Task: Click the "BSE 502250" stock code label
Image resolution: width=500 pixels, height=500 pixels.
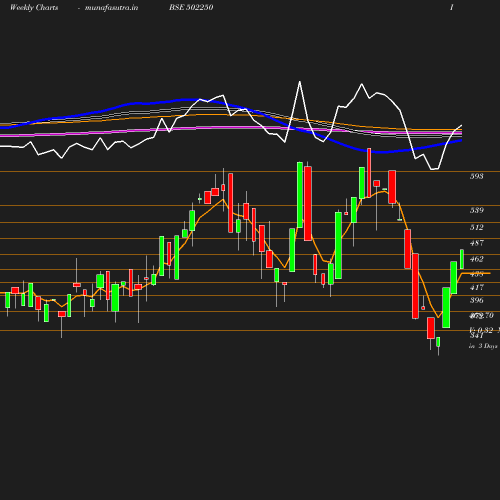Action: [x=191, y=7]
